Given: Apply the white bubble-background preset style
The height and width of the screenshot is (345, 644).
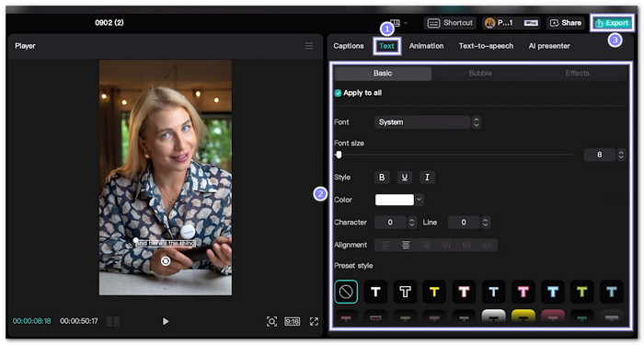Looking at the screenshot, I should 494,316.
